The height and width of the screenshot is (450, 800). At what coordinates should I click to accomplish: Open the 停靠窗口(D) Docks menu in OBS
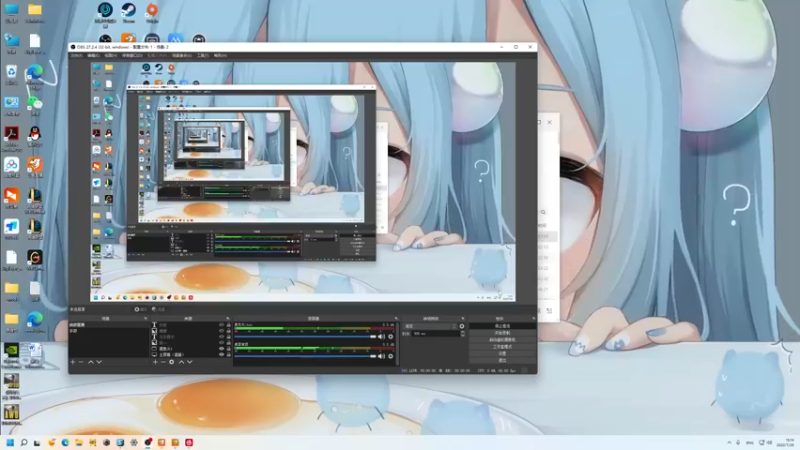132,55
